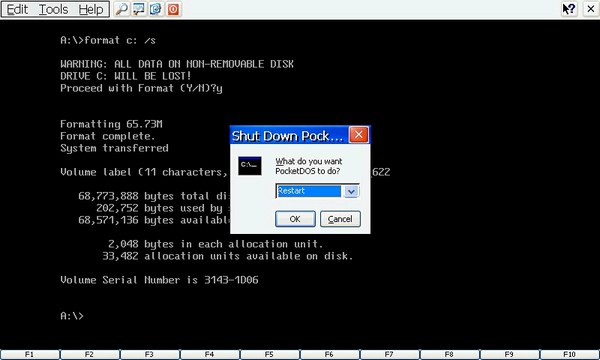The image size is (600, 360).
Task: Click Cancel in Shut Down dialog
Action: (x=340, y=219)
